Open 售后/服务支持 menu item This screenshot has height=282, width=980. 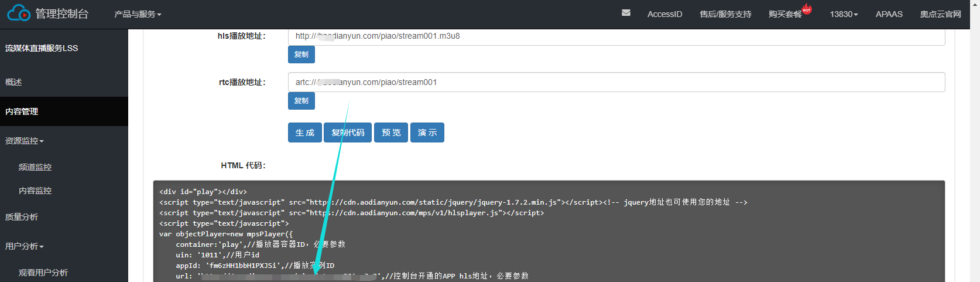(x=725, y=14)
